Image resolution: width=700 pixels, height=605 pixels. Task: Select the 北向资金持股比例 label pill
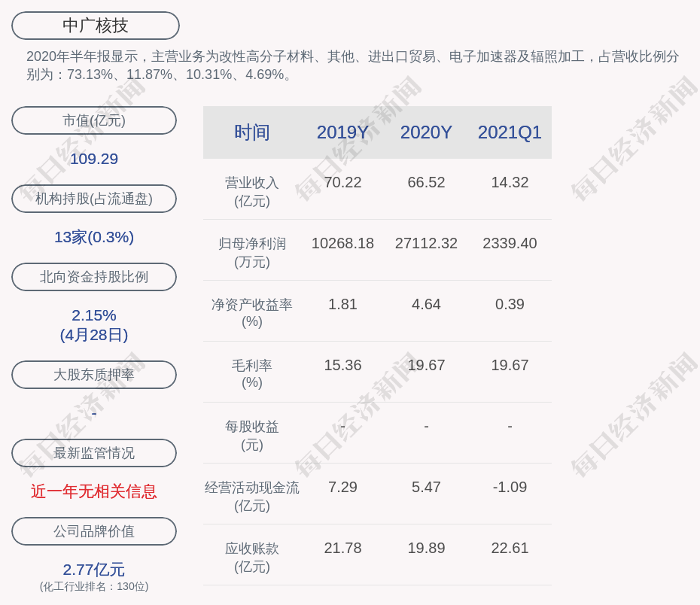94,277
